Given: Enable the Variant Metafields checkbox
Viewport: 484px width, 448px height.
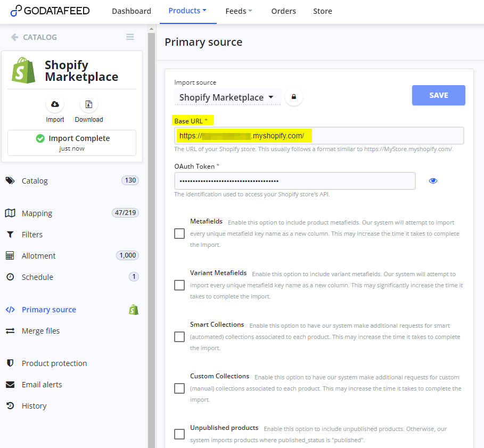Looking at the screenshot, I should 179,285.
